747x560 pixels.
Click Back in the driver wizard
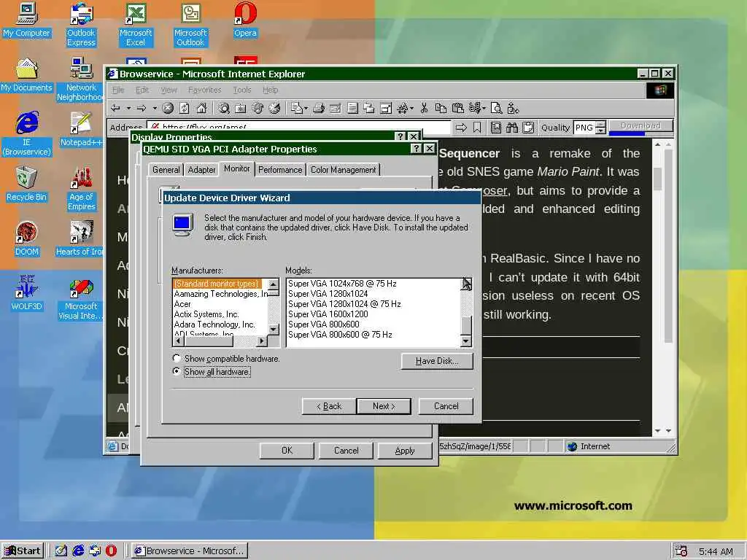[329, 406]
